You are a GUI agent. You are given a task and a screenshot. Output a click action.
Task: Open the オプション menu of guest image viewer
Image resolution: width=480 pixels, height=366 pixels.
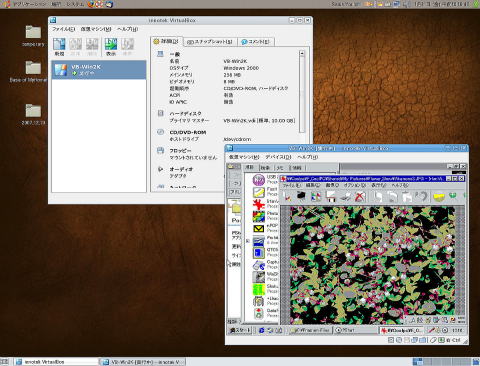[x=355, y=185]
